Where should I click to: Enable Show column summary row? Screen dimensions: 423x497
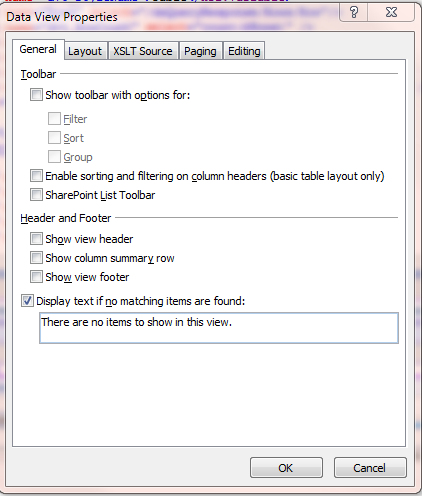tap(36, 258)
